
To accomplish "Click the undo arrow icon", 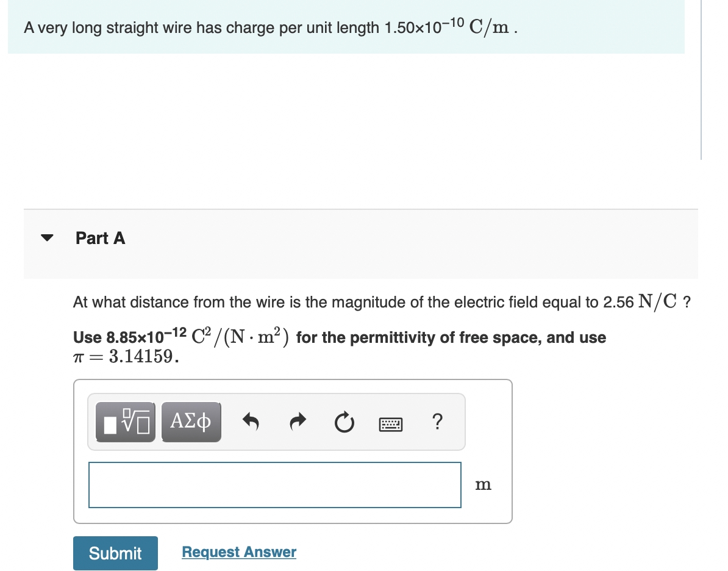I will coord(251,421).
